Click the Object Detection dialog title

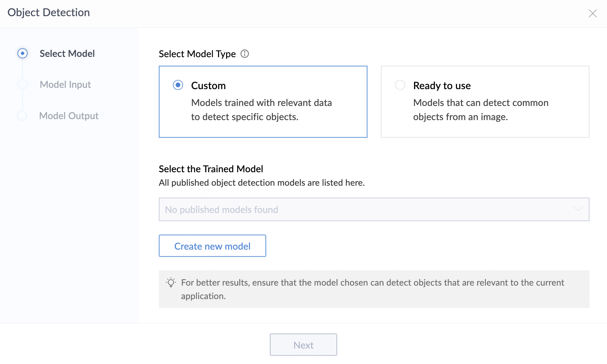point(49,13)
